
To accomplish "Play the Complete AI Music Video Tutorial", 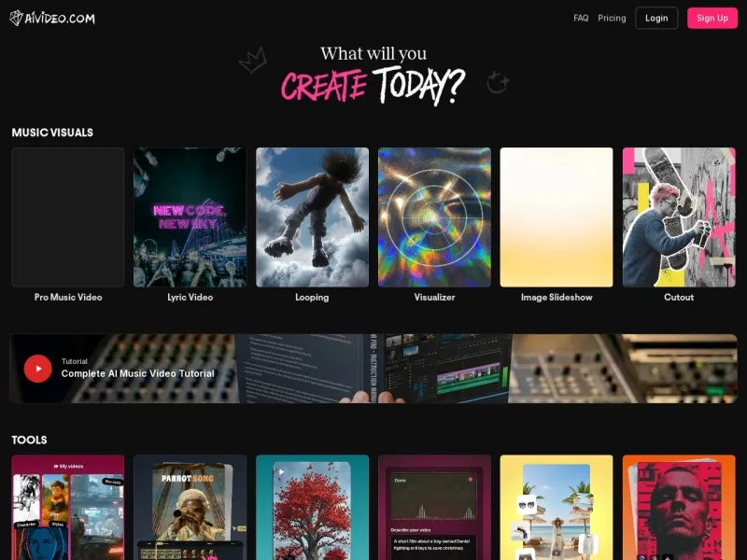I will [38, 369].
